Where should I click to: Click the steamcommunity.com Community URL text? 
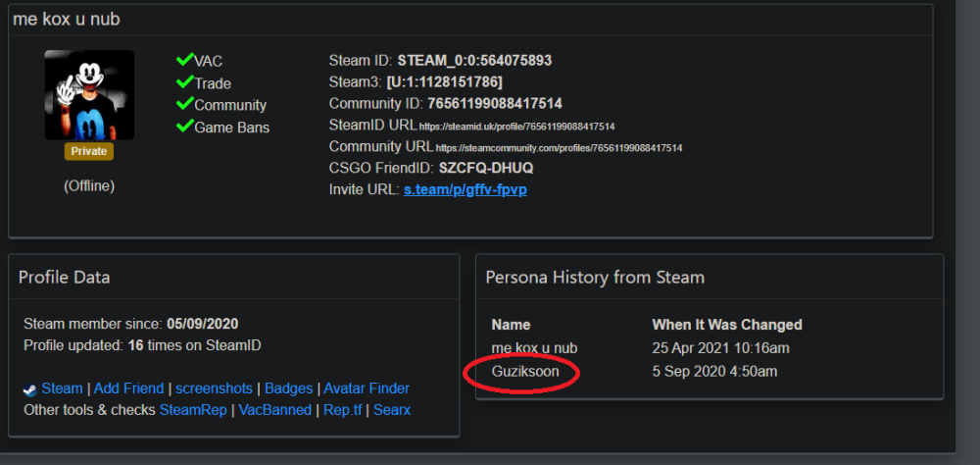(x=559, y=149)
